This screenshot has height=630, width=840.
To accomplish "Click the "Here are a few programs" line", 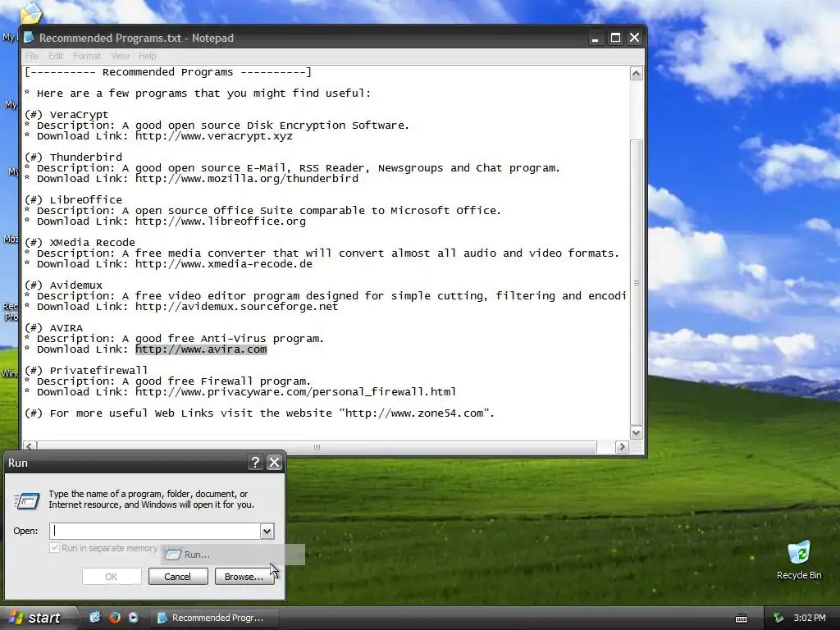I will click(198, 94).
